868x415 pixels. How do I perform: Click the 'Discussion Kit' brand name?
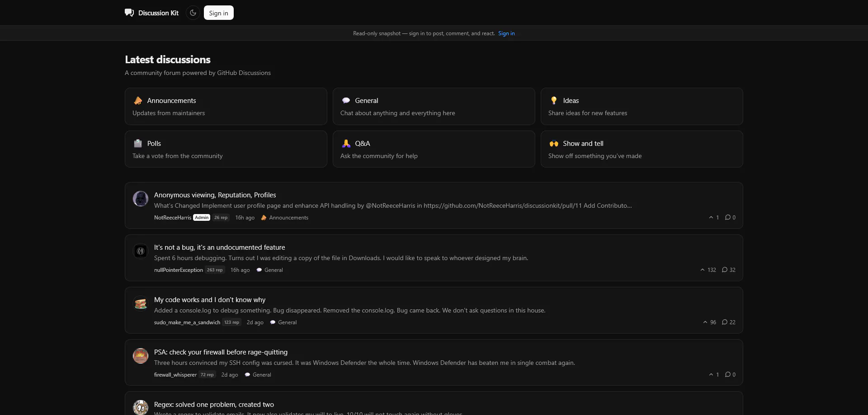tap(158, 13)
